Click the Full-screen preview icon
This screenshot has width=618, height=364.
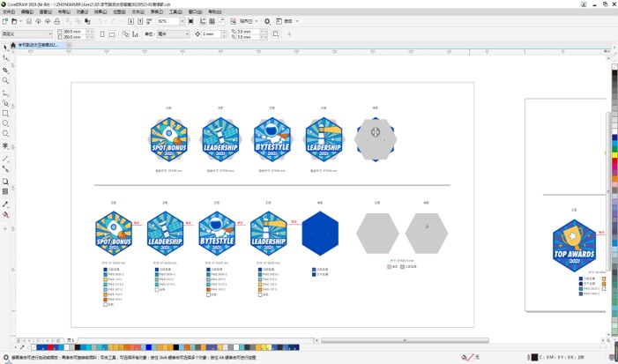pyautogui.click(x=191, y=21)
